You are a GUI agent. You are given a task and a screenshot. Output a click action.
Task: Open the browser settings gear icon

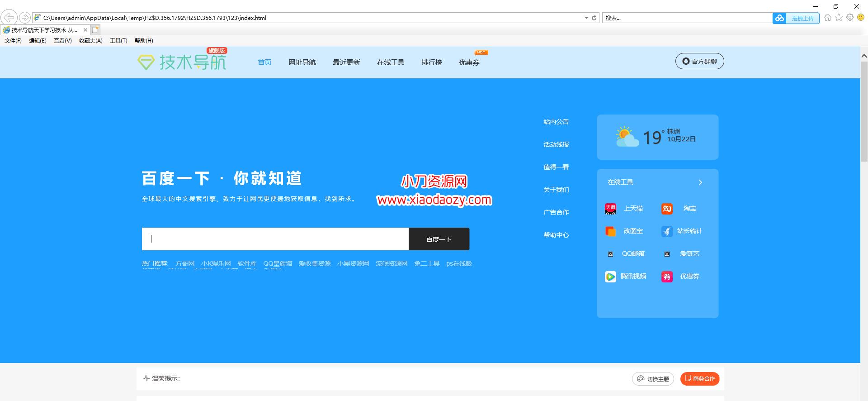tap(850, 17)
